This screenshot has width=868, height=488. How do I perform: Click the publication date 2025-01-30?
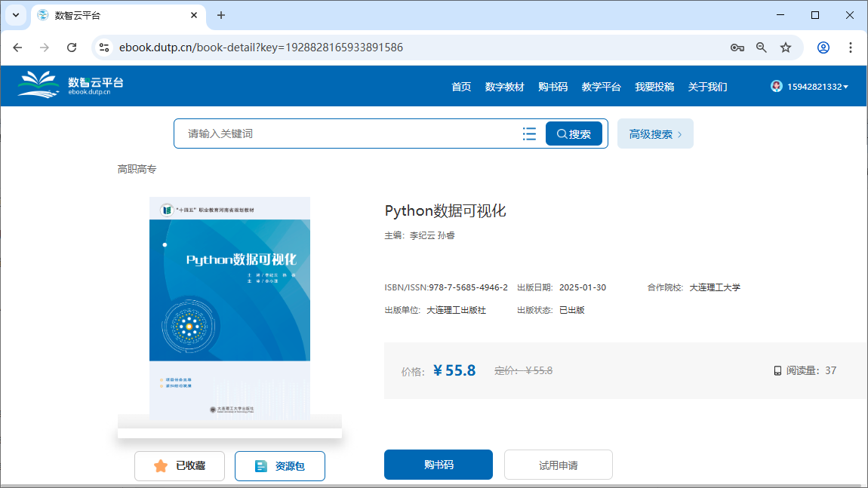(x=583, y=287)
